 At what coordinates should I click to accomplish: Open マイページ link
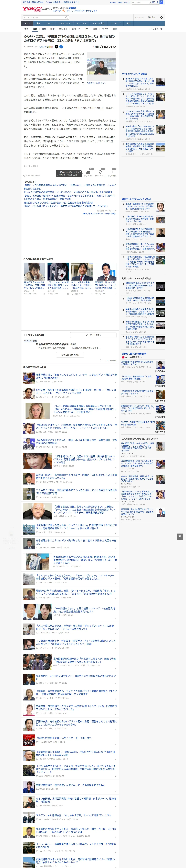(139, 18)
